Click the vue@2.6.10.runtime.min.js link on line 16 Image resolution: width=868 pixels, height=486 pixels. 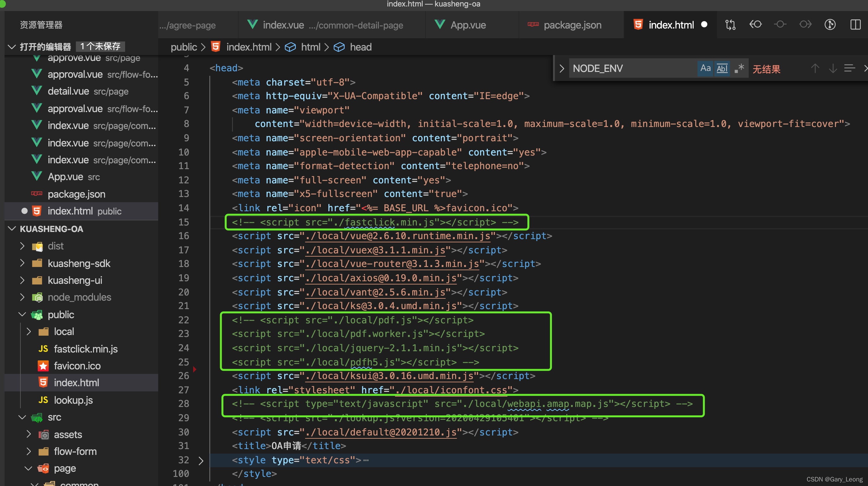tap(397, 236)
